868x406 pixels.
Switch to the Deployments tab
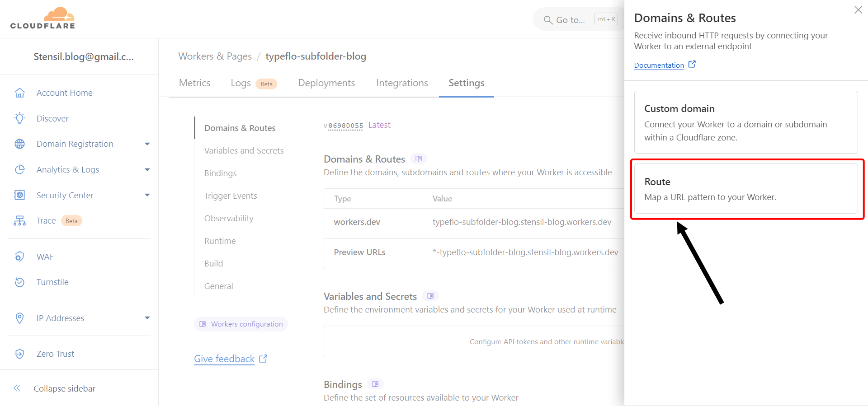point(326,83)
